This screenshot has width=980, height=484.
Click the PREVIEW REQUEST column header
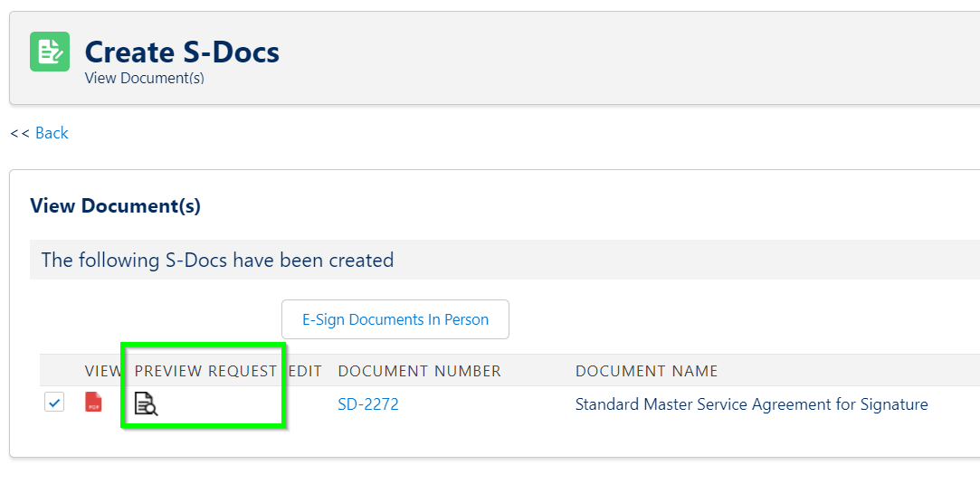[205, 371]
